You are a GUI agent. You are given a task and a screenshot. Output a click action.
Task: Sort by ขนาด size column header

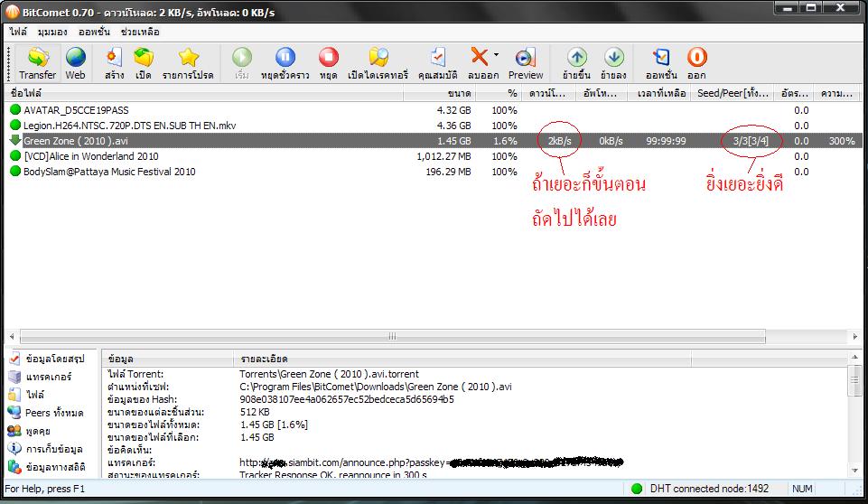pyautogui.click(x=440, y=93)
